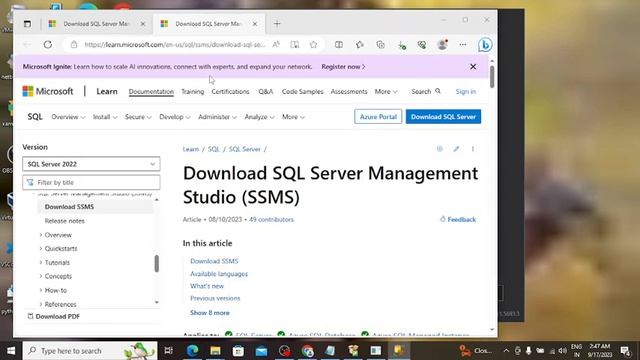Close the active Download SQL Server tab
The width and height of the screenshot is (640, 360).
[255, 24]
